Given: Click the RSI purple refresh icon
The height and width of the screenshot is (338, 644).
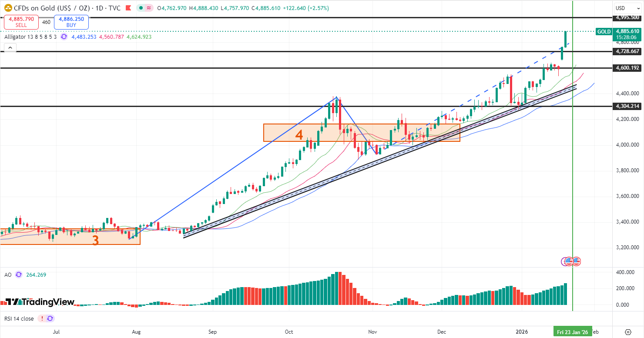Looking at the screenshot, I should (50, 318).
